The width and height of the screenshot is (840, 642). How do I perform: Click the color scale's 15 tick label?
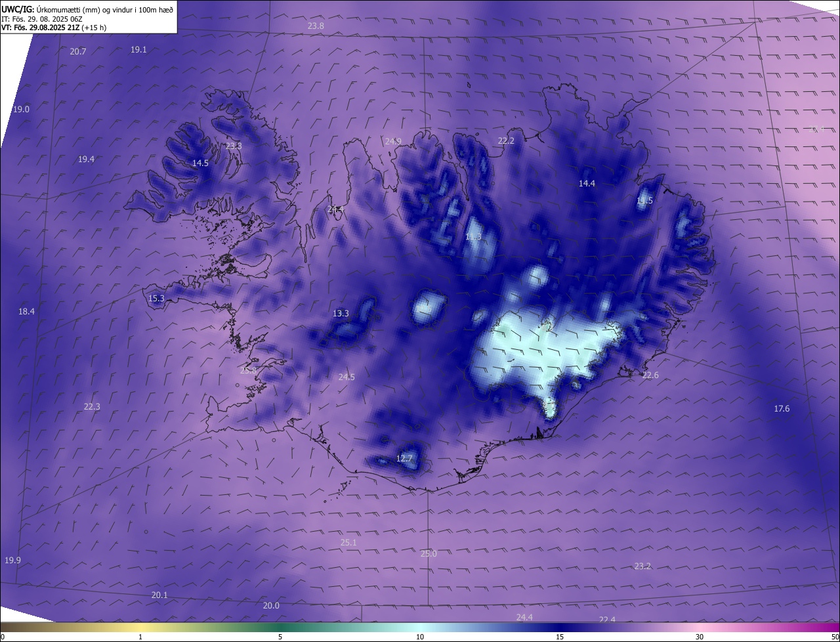[560, 637]
